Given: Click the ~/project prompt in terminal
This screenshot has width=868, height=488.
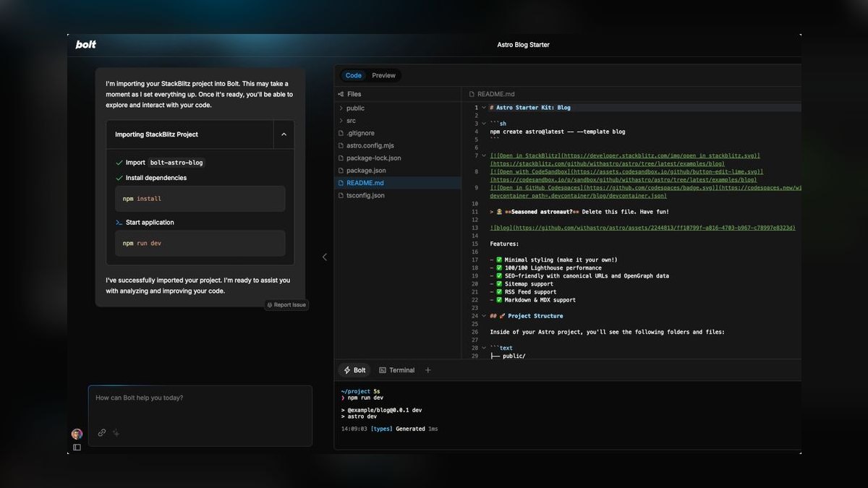Looking at the screenshot, I should [355, 391].
